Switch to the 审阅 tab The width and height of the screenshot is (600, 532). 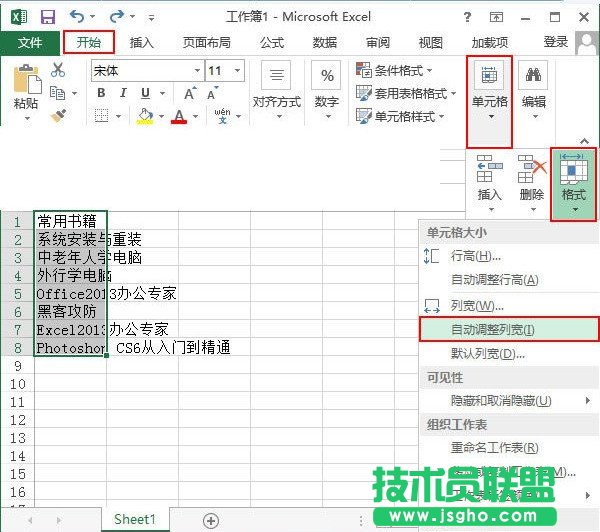[378, 42]
